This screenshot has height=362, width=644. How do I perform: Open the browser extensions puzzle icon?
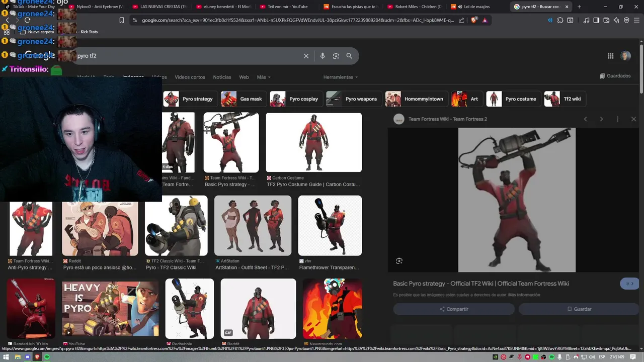coord(560,20)
